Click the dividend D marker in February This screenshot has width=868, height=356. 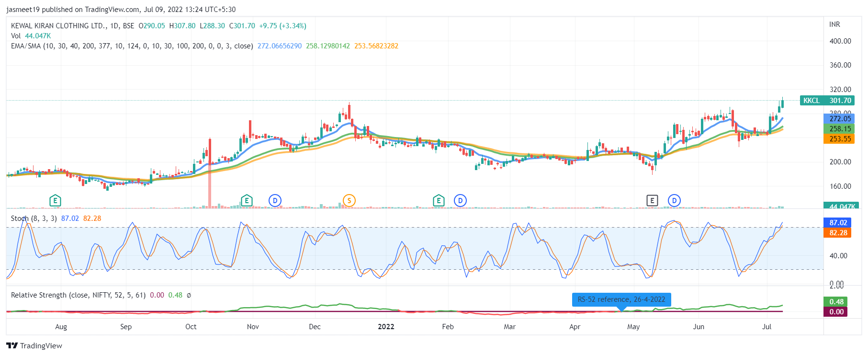tap(460, 201)
